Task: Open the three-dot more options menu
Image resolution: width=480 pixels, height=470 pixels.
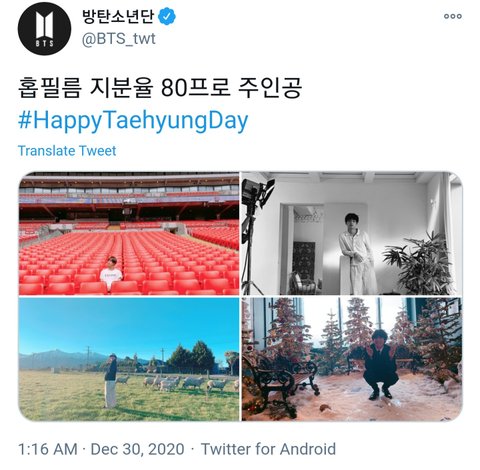Action: coord(453,16)
